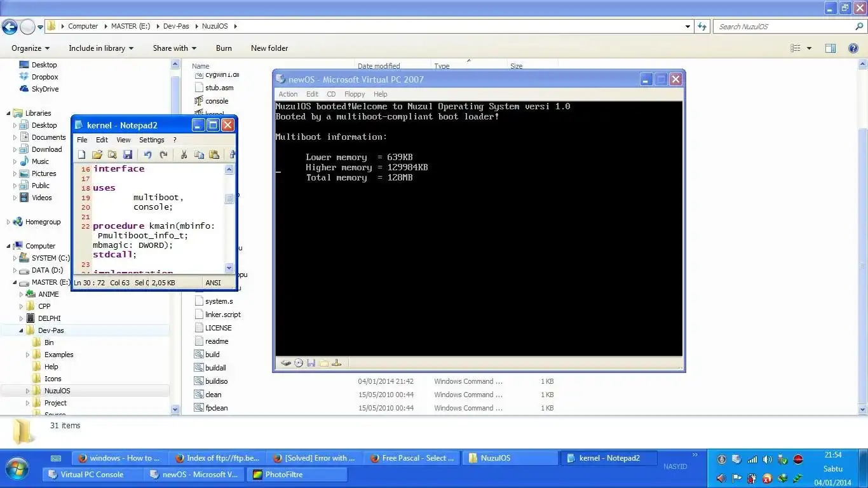Screen dimensions: 868x488
Task: Click the Change your view icon in Explorer
Action: click(796, 48)
